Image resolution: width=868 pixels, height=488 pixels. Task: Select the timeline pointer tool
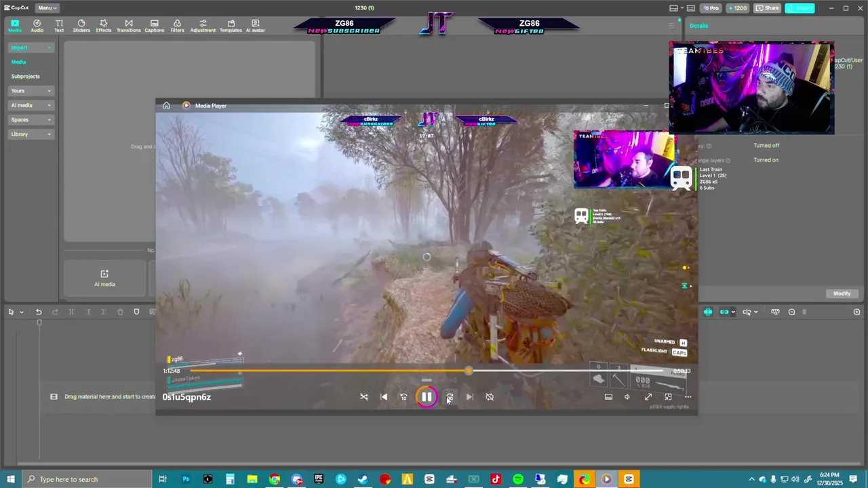[x=11, y=312]
